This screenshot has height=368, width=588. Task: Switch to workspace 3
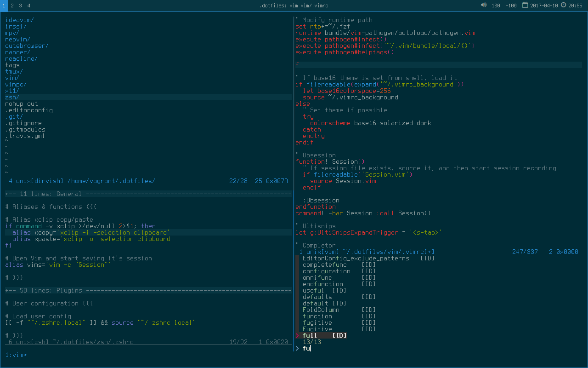pos(21,6)
